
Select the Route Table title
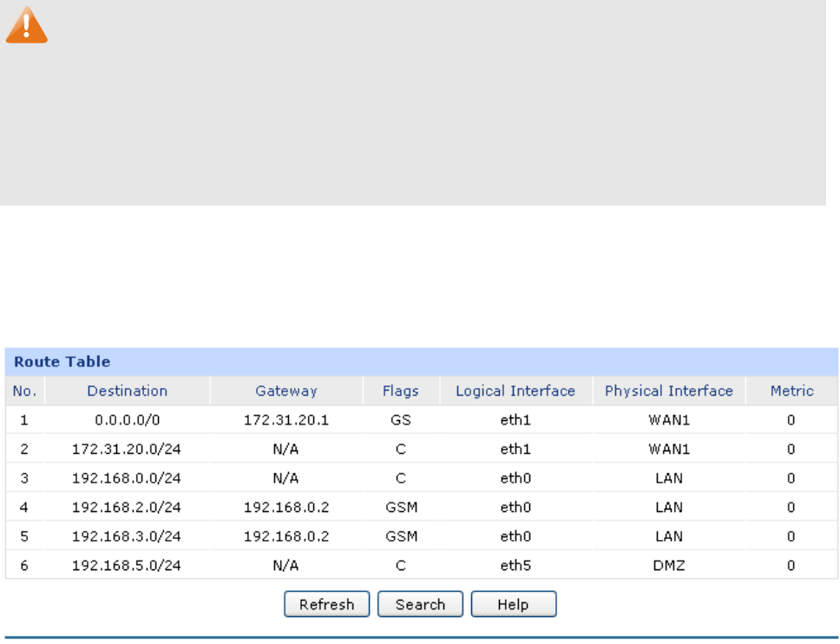click(62, 362)
